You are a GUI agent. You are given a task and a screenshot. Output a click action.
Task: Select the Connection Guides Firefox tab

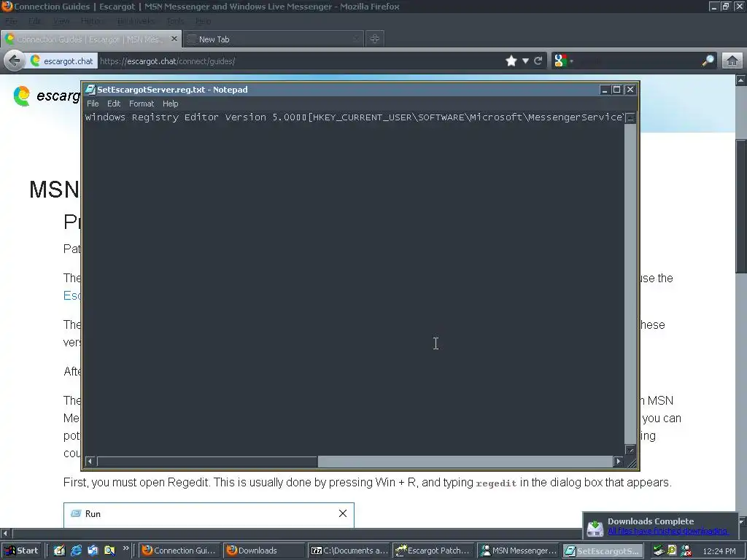coord(90,39)
